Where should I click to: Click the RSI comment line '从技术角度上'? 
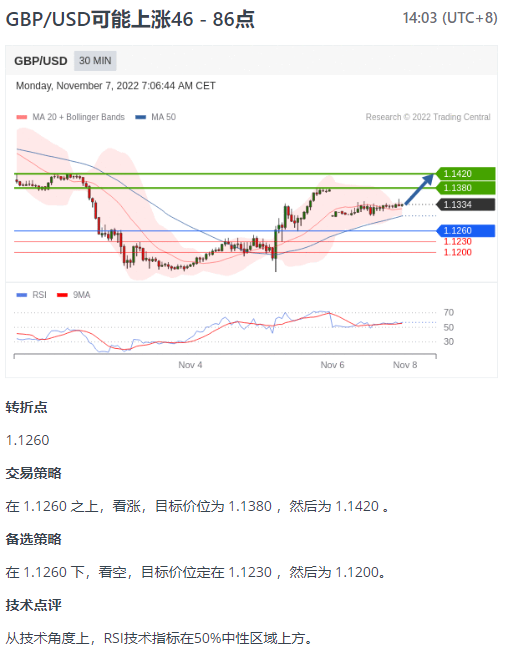point(47,639)
